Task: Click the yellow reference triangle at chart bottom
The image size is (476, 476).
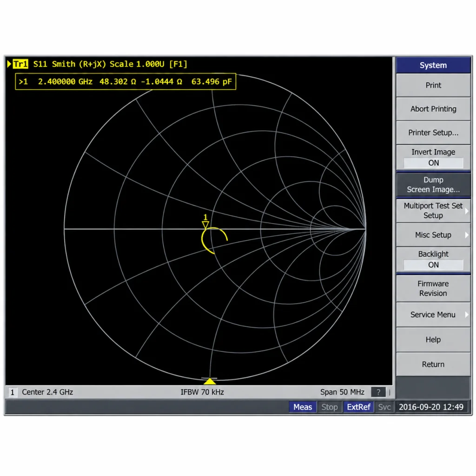Action: (x=210, y=381)
